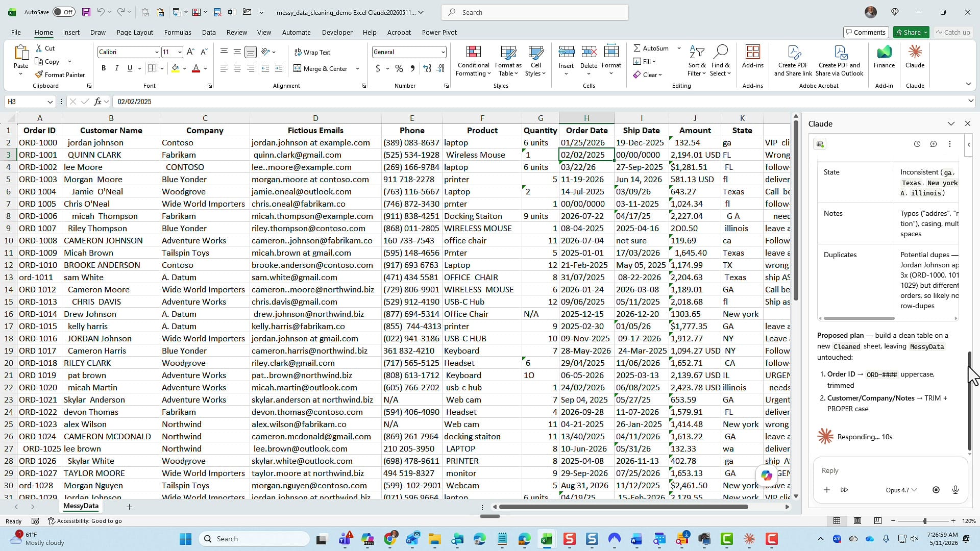
Task: Open the Insert ribbon tab
Action: [x=71, y=32]
